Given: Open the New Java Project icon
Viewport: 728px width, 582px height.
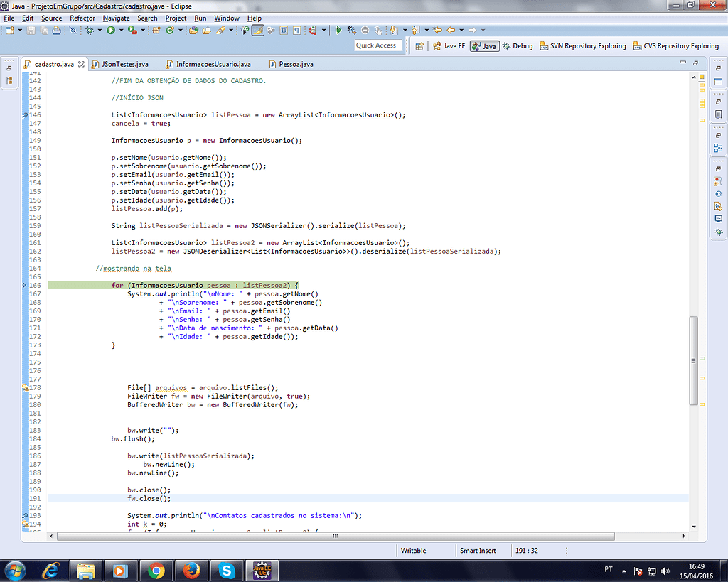Looking at the screenshot, I should 156,32.
